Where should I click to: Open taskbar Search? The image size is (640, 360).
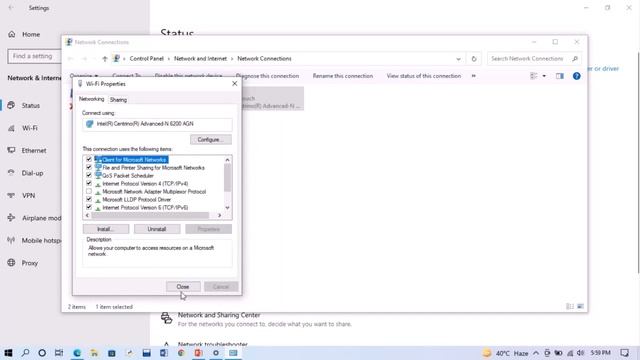[x=25, y=353]
